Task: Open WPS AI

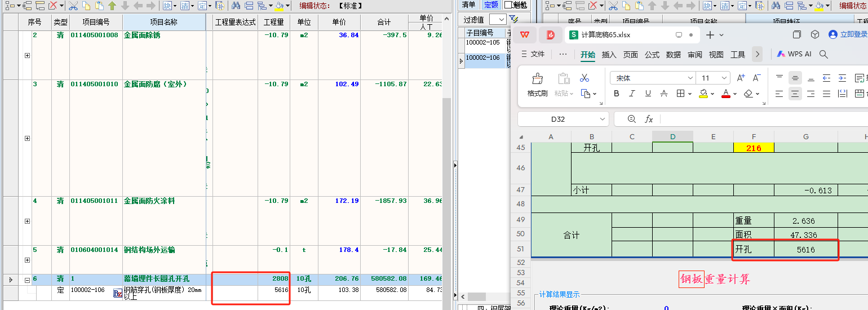Action: click(794, 54)
